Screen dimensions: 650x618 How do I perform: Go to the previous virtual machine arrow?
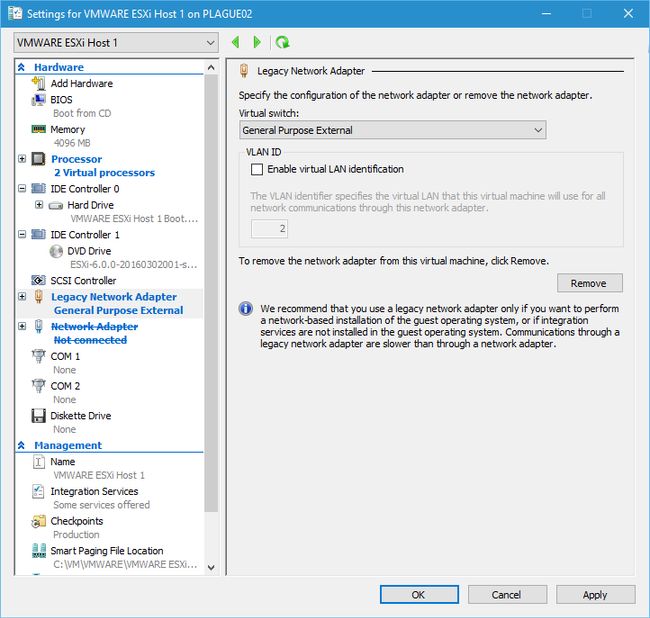[235, 42]
